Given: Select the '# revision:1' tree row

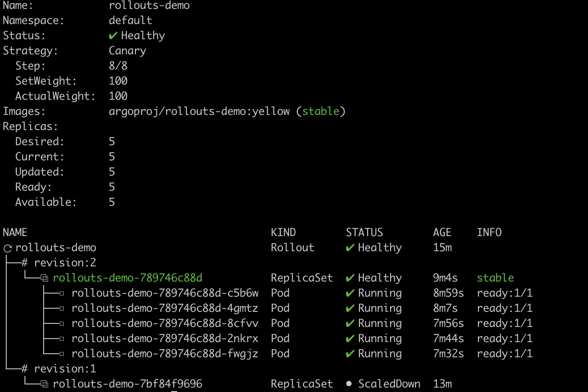Looking at the screenshot, I should [x=59, y=369].
